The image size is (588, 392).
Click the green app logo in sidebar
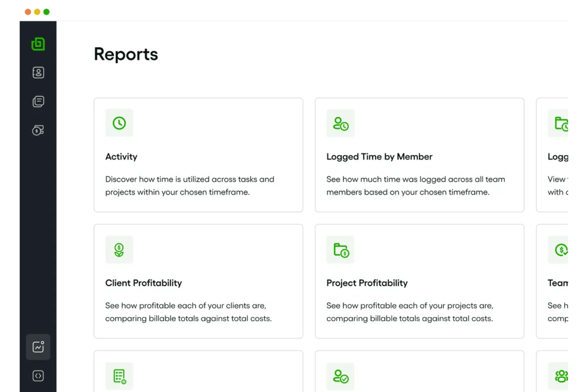pos(38,44)
